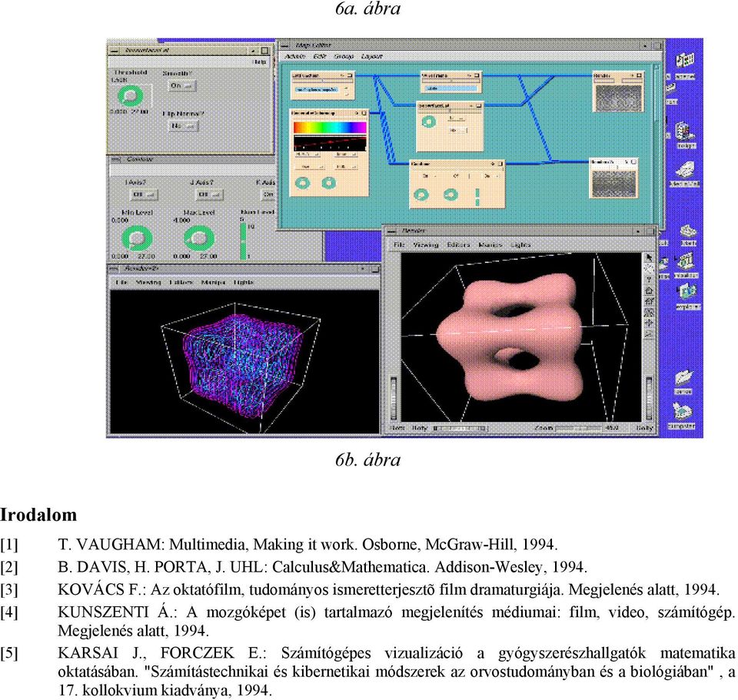Open the Admin menu in Map Editor

295,56
